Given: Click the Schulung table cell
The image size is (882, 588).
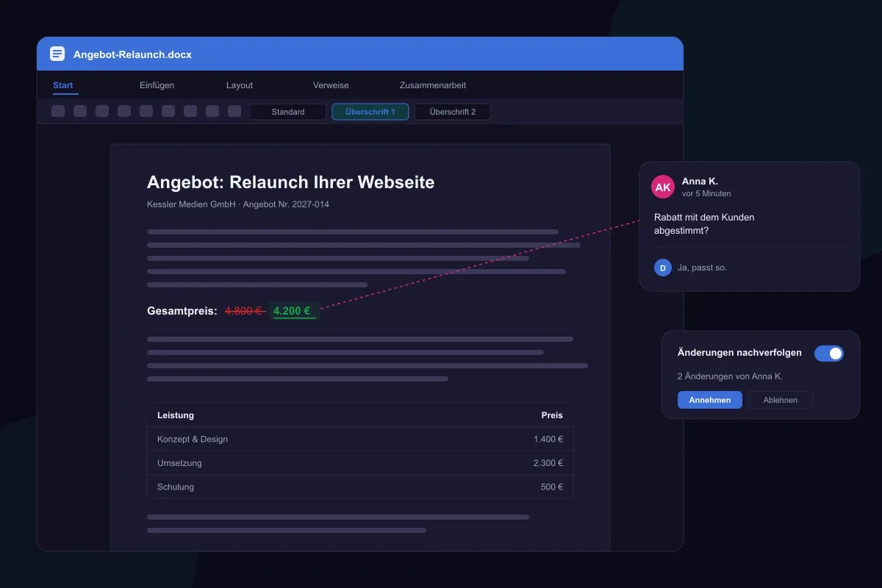Looking at the screenshot, I should 176,487.
